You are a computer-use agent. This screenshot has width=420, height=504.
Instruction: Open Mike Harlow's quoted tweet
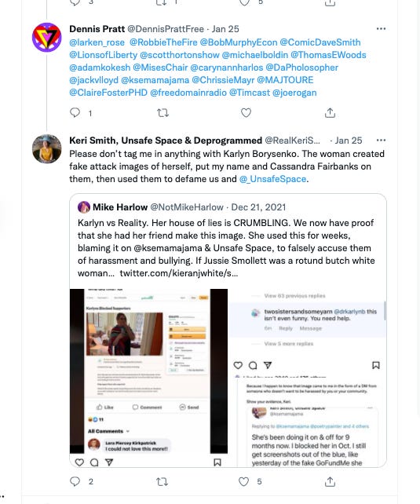(x=226, y=241)
